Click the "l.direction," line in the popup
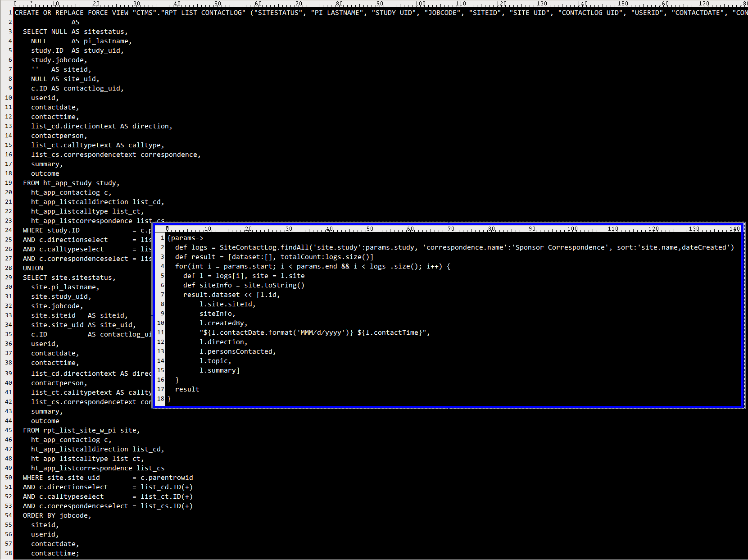Image resolution: width=748 pixels, height=560 pixels. click(x=223, y=342)
